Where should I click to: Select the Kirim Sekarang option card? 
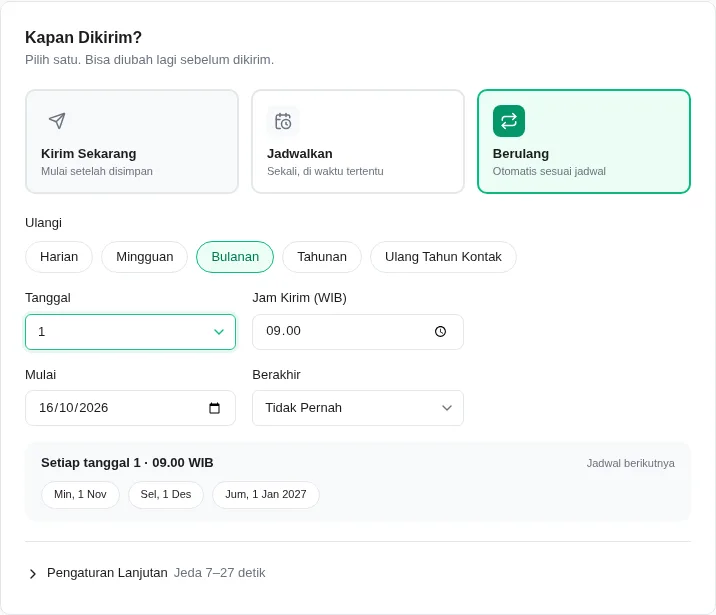click(x=132, y=142)
